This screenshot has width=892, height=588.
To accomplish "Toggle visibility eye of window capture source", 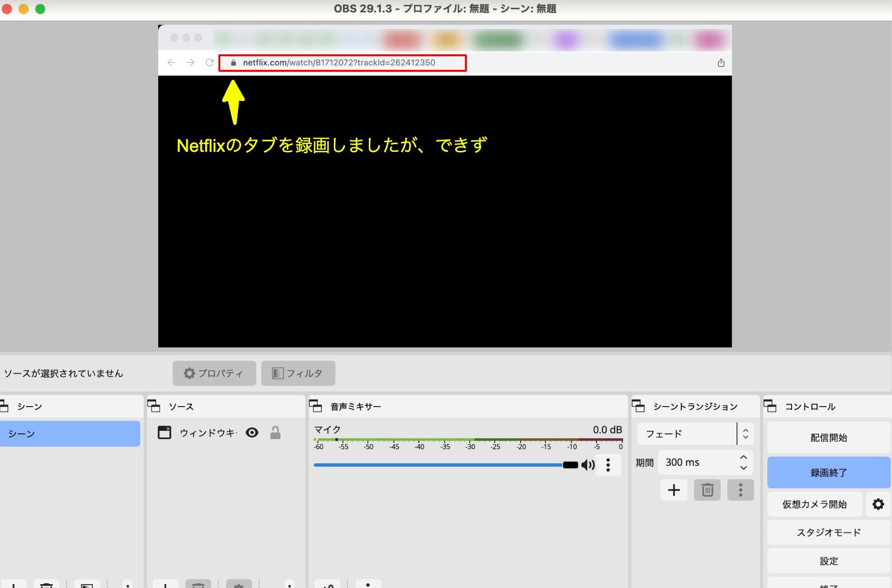I will tap(252, 433).
